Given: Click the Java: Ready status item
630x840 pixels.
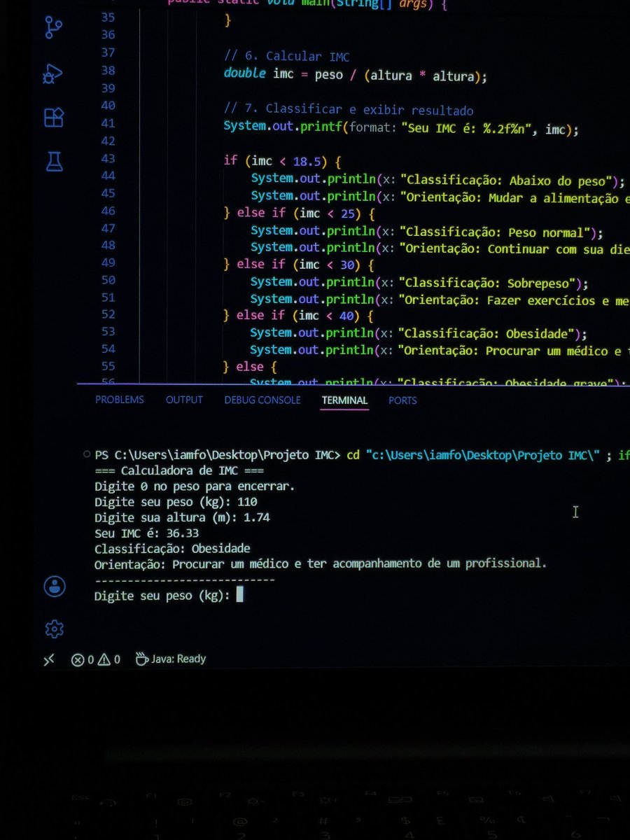Looking at the screenshot, I should (x=171, y=659).
